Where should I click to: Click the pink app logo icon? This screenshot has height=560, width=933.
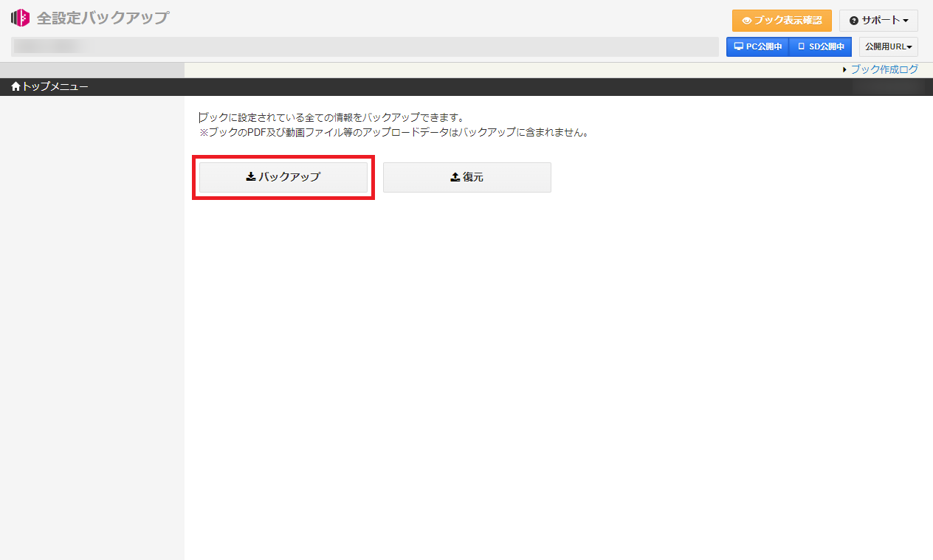[x=19, y=18]
